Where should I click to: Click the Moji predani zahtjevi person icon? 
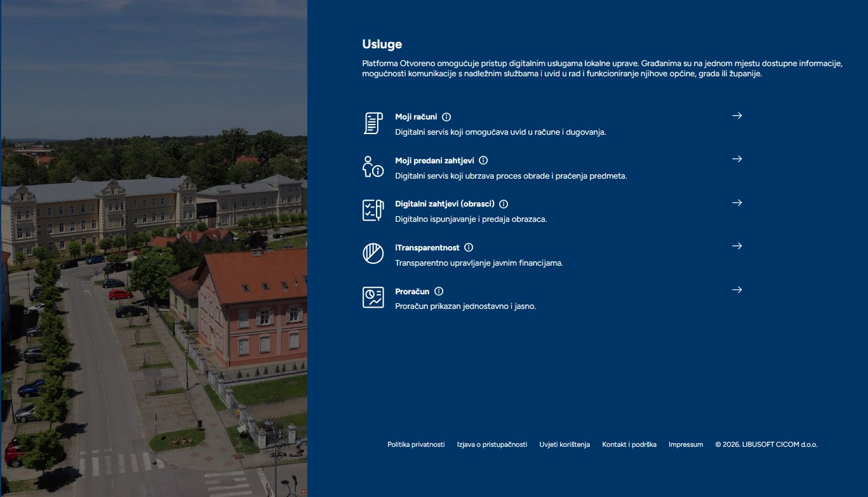coord(373,167)
